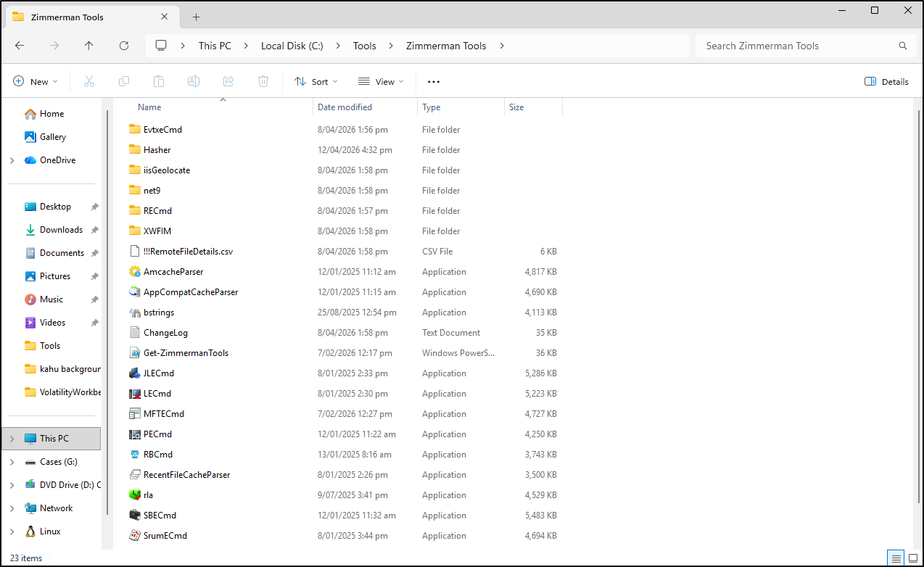
Task: Go up one folder level
Action: pos(89,45)
